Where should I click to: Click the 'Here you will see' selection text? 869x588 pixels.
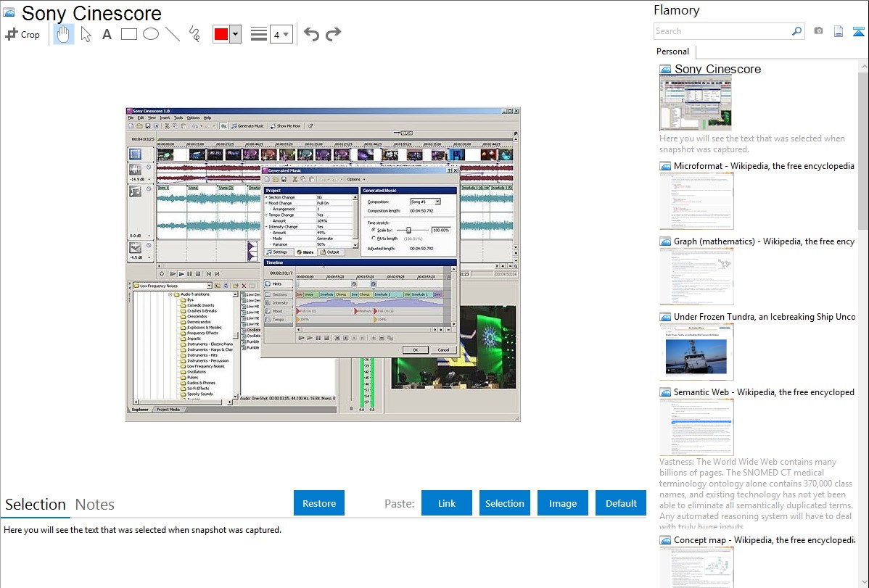pos(142,530)
